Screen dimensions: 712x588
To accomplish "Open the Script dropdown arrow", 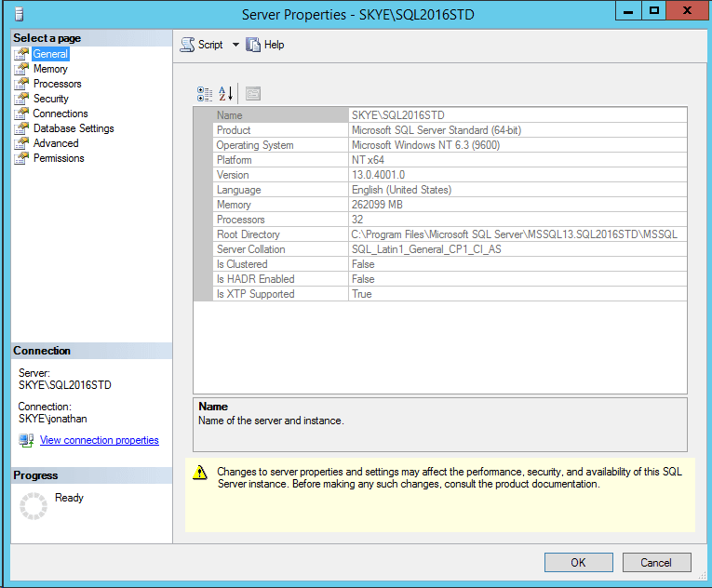I will [235, 45].
